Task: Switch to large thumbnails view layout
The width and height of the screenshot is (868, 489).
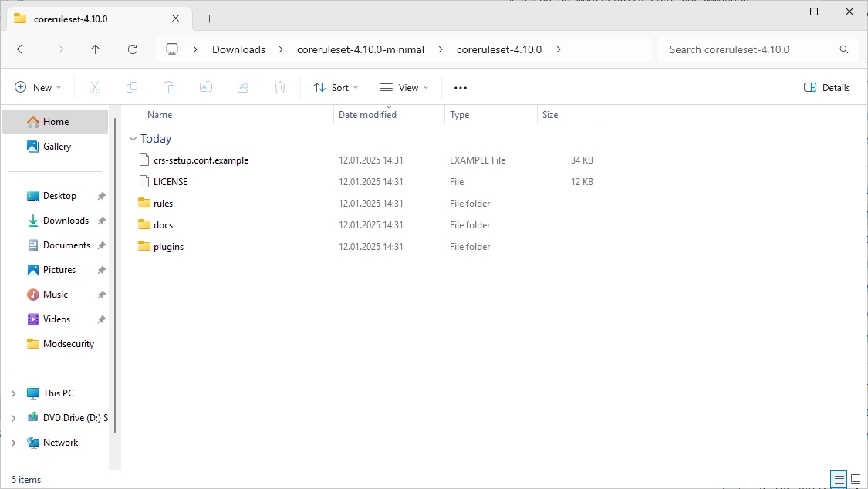Action: pos(855,479)
